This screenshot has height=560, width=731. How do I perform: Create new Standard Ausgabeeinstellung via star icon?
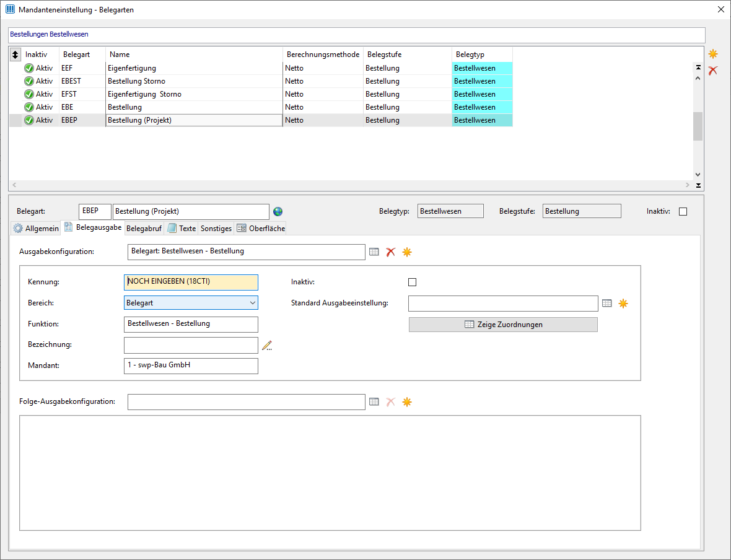pyautogui.click(x=623, y=304)
